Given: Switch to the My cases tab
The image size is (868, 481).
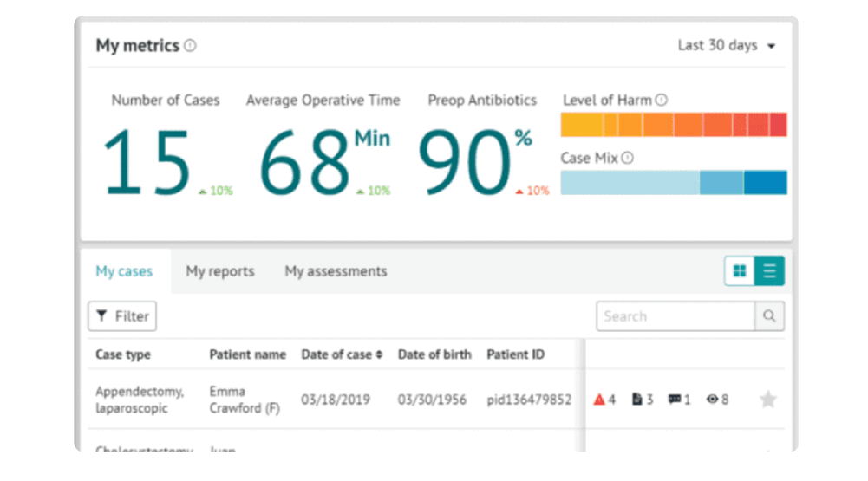Looking at the screenshot, I should [x=124, y=271].
